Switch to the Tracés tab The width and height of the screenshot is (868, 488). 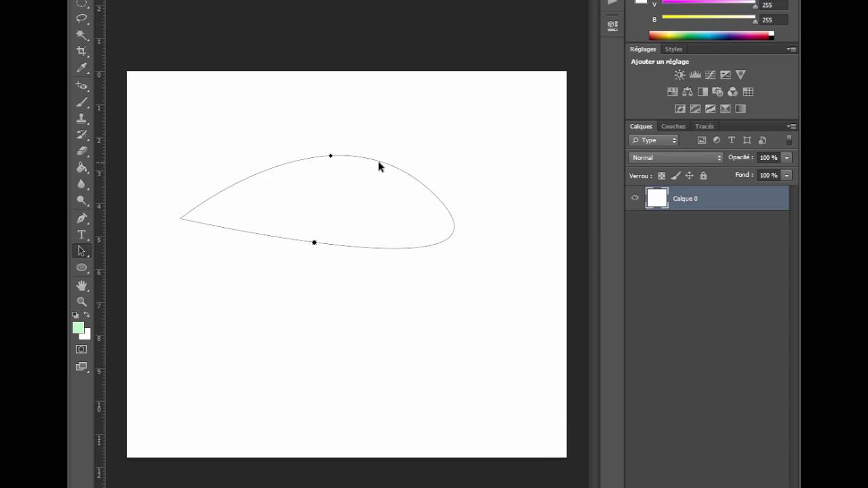tap(705, 126)
